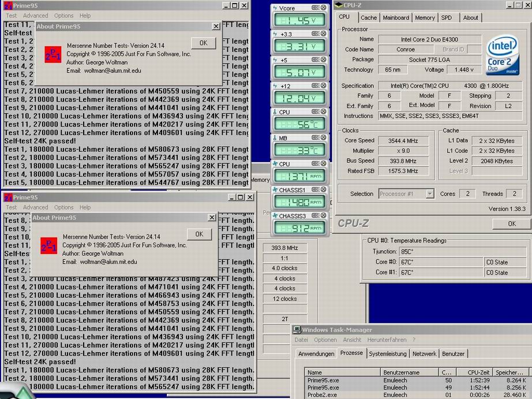Open settings icon on the +5 voltage widget

pos(315,60)
